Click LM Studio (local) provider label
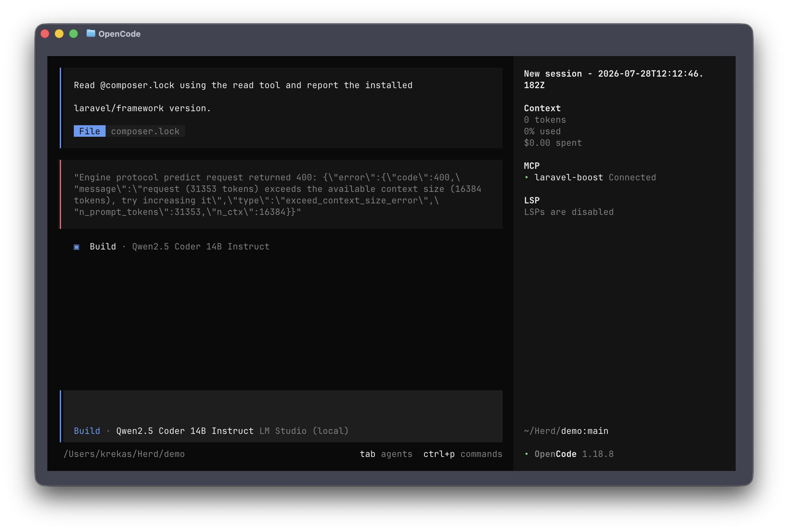The height and width of the screenshot is (532, 788). 304,431
